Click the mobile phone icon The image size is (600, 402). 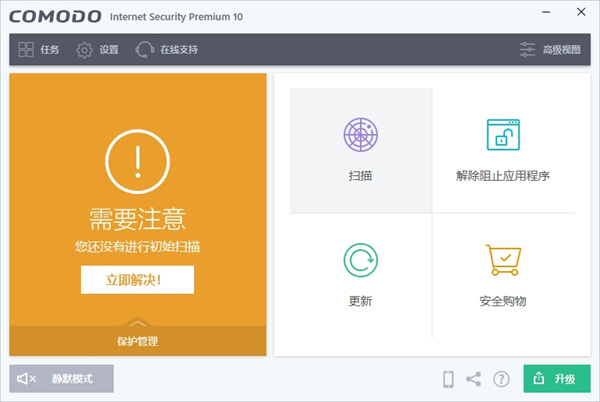448,379
